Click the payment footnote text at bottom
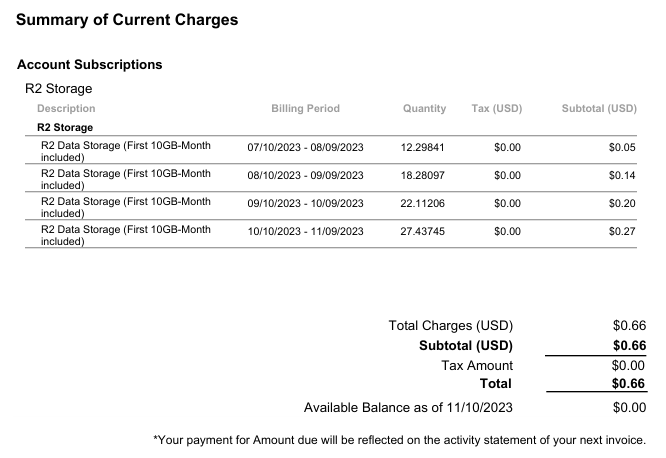Screen dimensions: 666x458 pyautogui.click(x=399, y=439)
